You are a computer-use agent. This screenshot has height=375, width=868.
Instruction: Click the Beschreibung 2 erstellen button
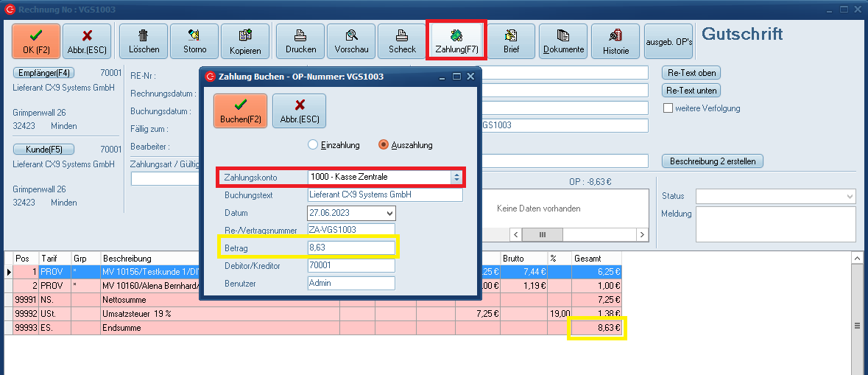713,161
